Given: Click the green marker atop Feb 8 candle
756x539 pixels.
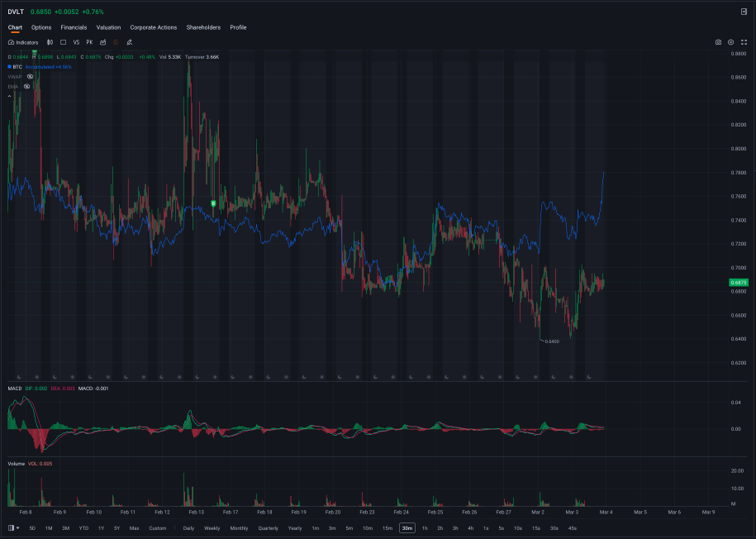Looking at the screenshot, I should point(35,51).
